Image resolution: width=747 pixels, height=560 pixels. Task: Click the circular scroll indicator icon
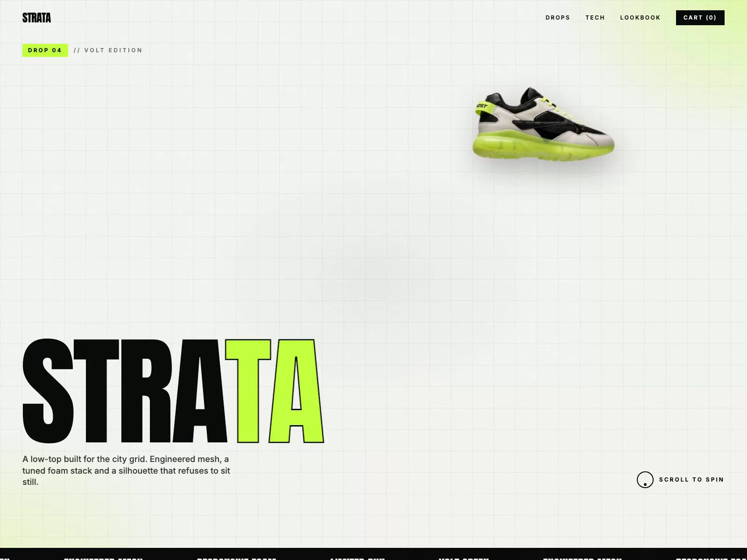click(x=645, y=480)
